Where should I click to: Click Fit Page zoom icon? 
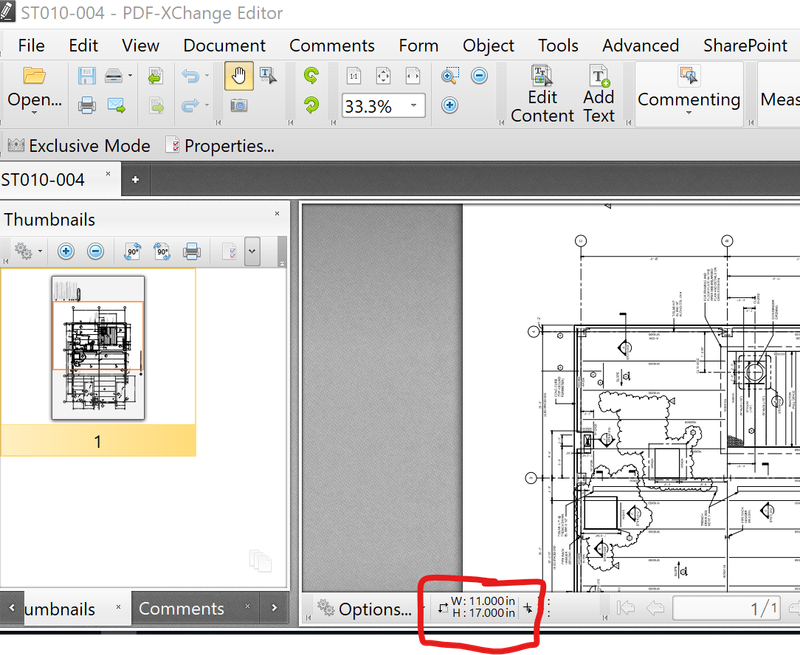click(x=383, y=76)
